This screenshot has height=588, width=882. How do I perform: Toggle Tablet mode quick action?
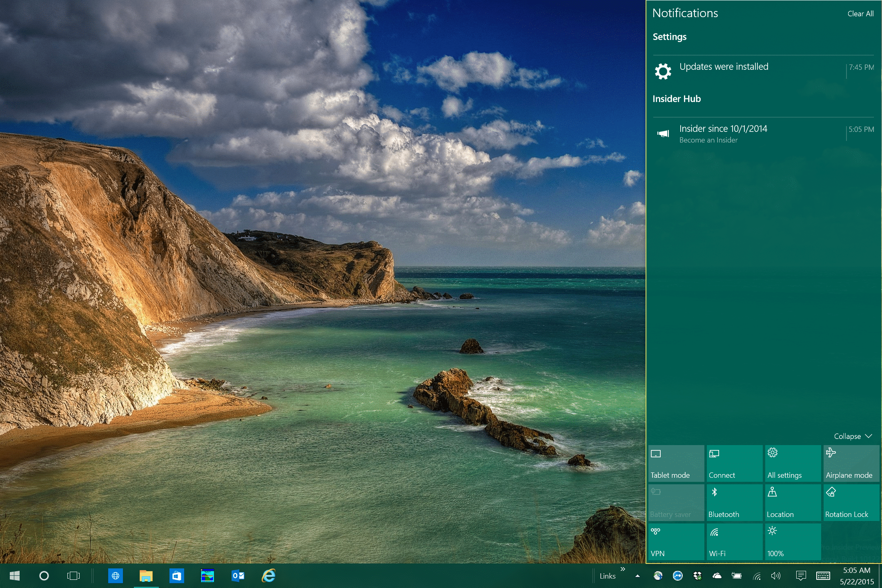pos(676,463)
